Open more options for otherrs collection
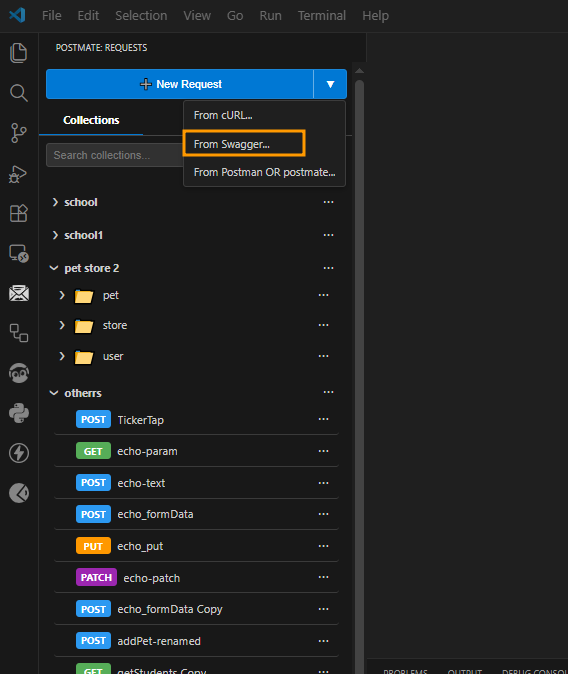This screenshot has width=568, height=674. click(x=329, y=392)
